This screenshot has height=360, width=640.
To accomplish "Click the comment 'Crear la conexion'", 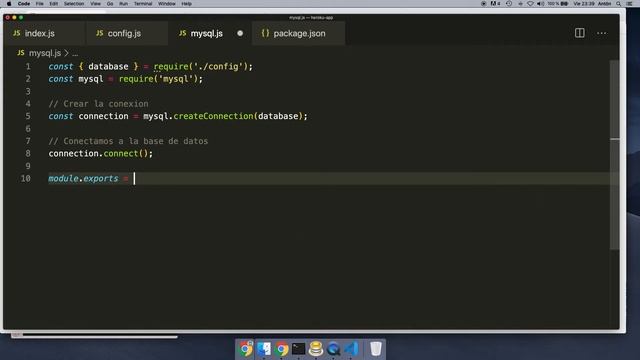I will [98, 104].
